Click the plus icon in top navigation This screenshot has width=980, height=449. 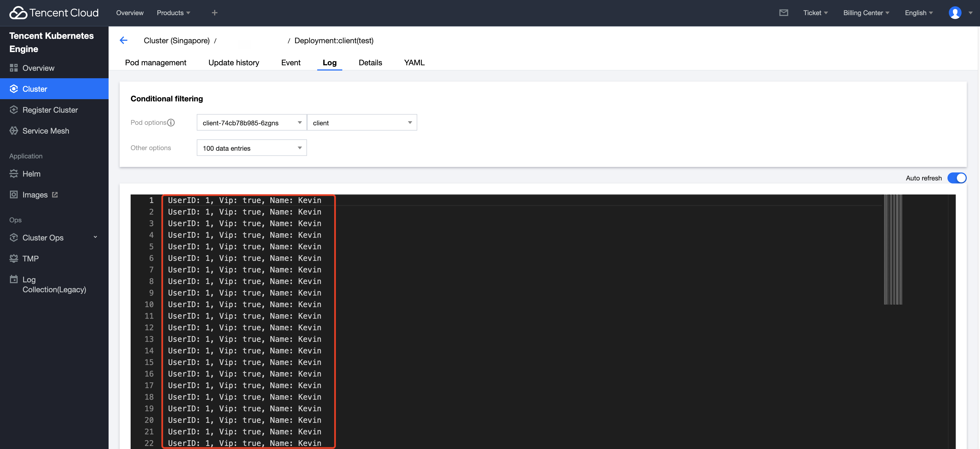tap(215, 13)
